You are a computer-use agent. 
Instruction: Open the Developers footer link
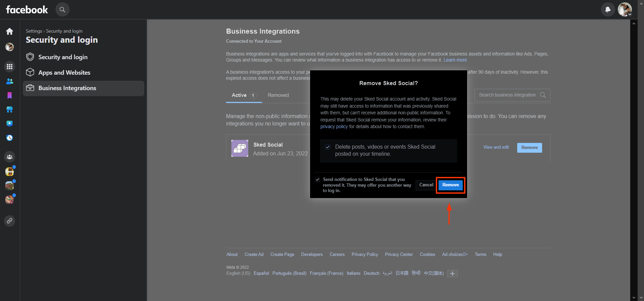pos(312,255)
